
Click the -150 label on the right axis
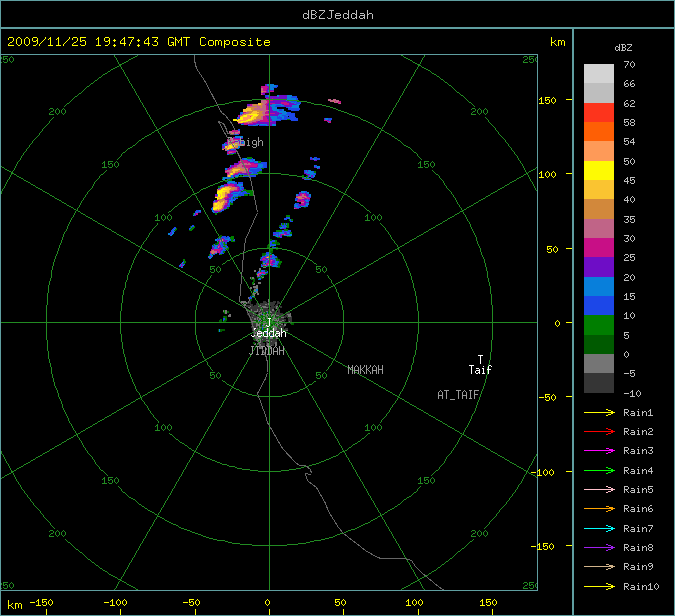tap(542, 546)
